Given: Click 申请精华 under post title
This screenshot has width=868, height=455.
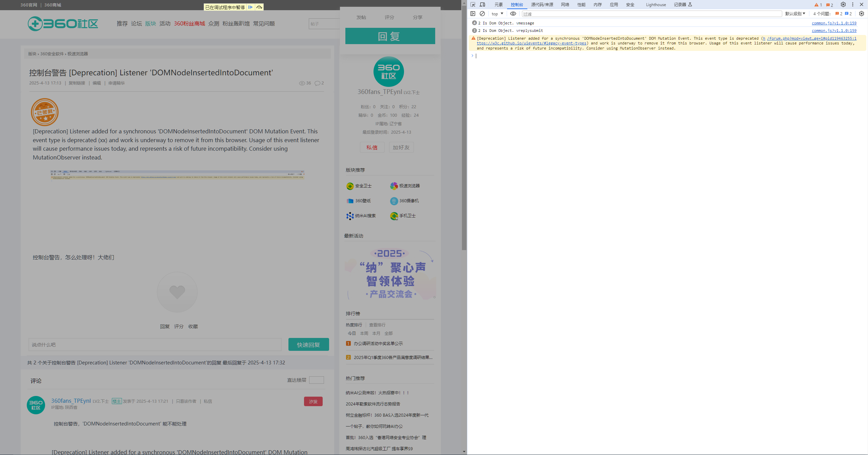Looking at the screenshot, I should click(117, 83).
